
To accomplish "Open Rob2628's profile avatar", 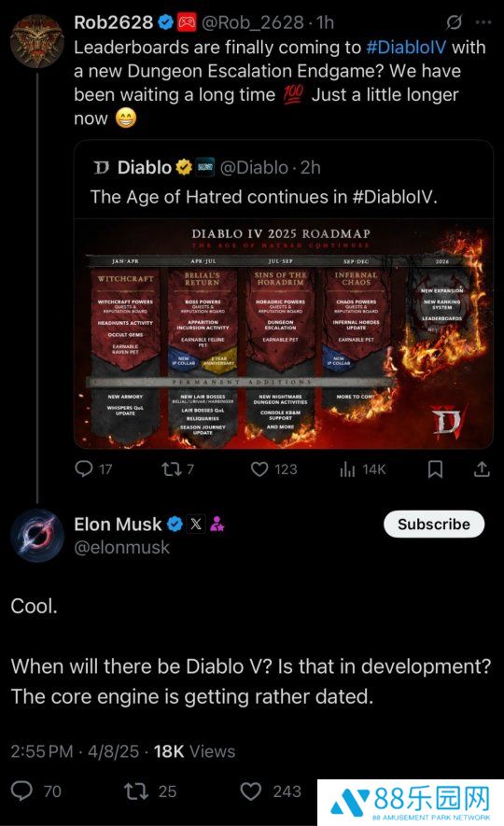I will pos(36,41).
